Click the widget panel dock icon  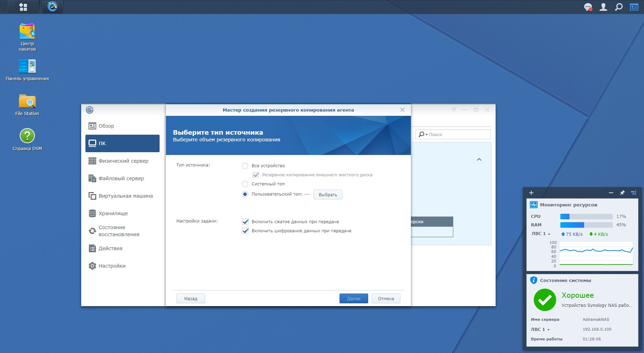click(633, 193)
